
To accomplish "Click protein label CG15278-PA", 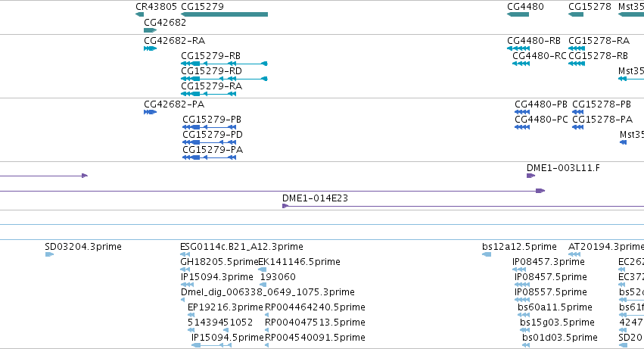I will (602, 120).
